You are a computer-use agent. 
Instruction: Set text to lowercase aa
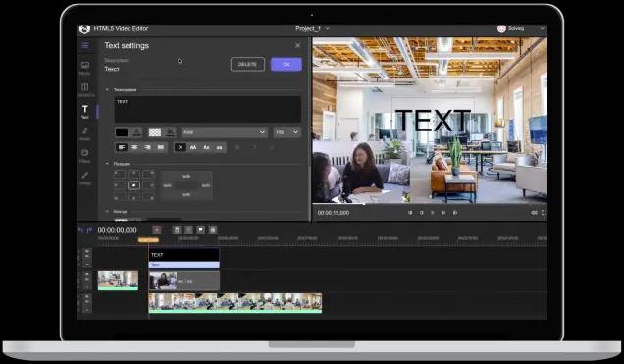click(219, 147)
